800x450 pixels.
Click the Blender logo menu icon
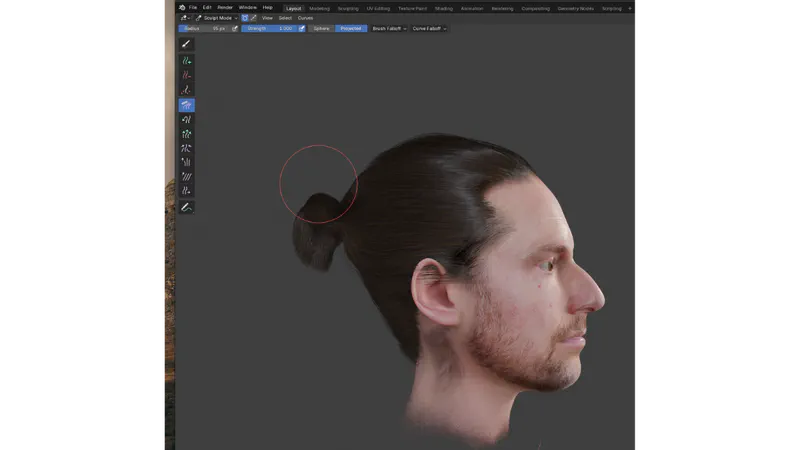click(x=182, y=8)
